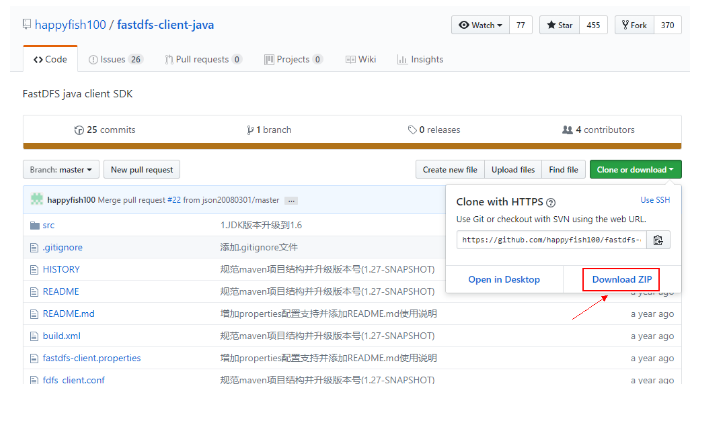The height and width of the screenshot is (428, 705).
Task: Switch to the Code tab
Action: 50,59
